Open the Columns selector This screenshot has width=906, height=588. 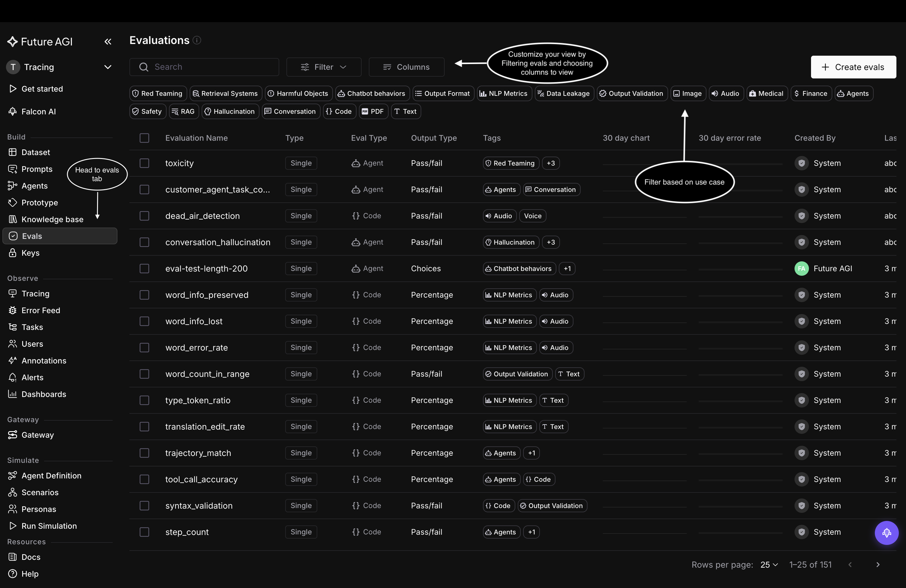[406, 67]
